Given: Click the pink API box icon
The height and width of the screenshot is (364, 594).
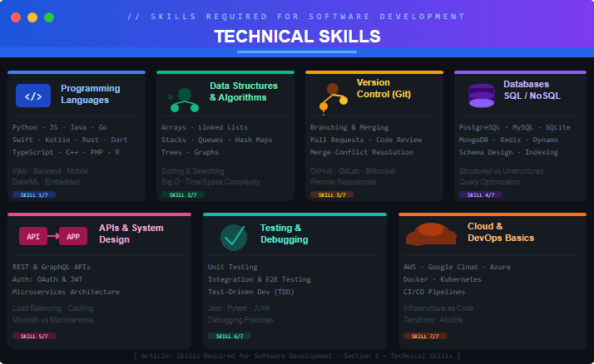Looking at the screenshot, I should coord(33,236).
